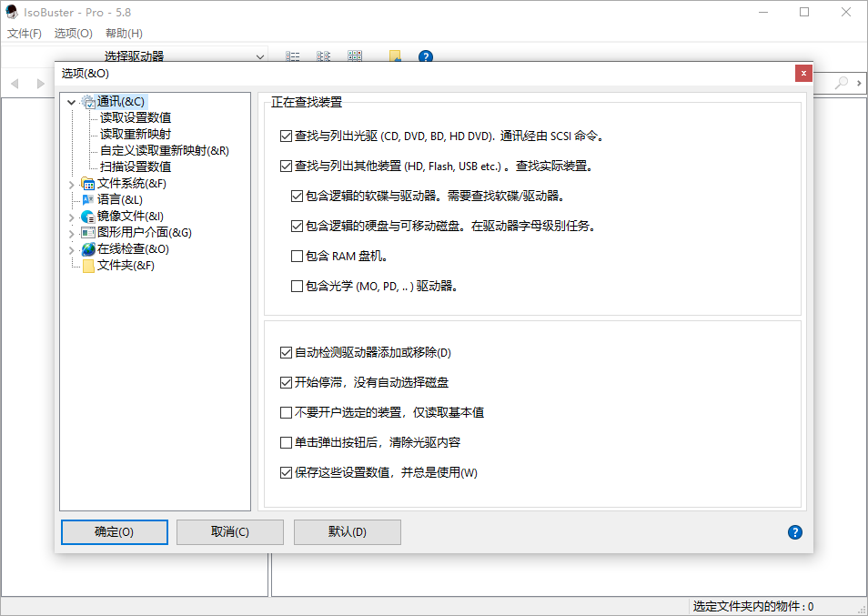Screen dimensions: 868x616
Task: Enable 单击弹出按钮后，清除光驱内容 checkbox
Action: pyautogui.click(x=286, y=443)
